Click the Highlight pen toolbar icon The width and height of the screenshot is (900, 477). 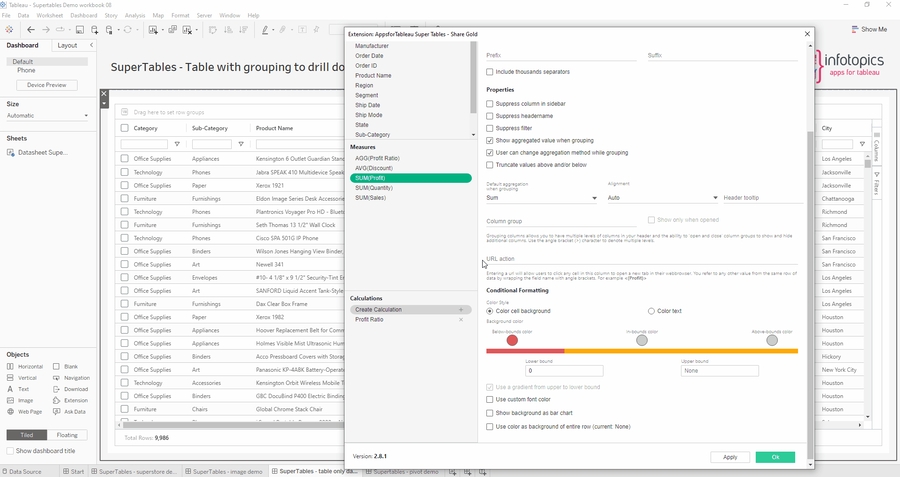tap(266, 30)
